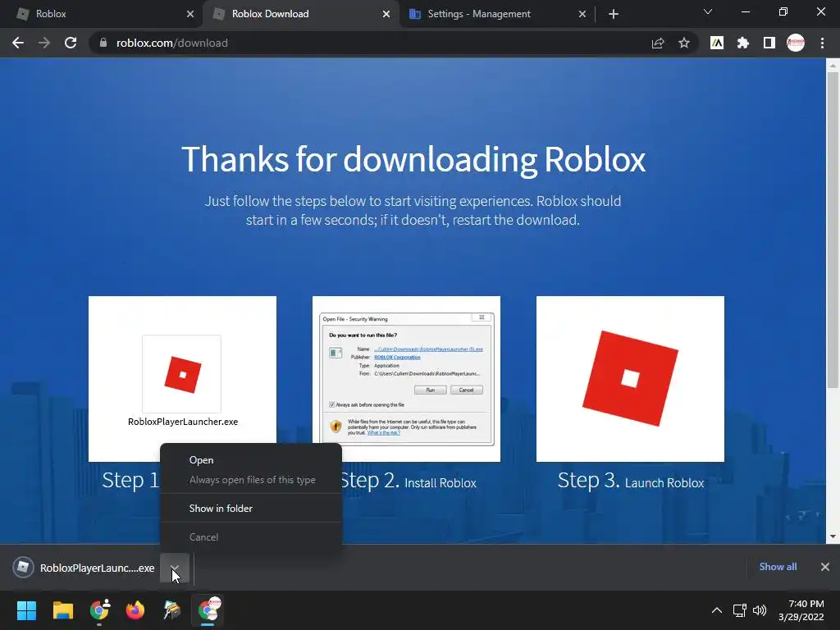Open the Chrome profile avatar
This screenshot has width=840, height=630.
point(796,43)
